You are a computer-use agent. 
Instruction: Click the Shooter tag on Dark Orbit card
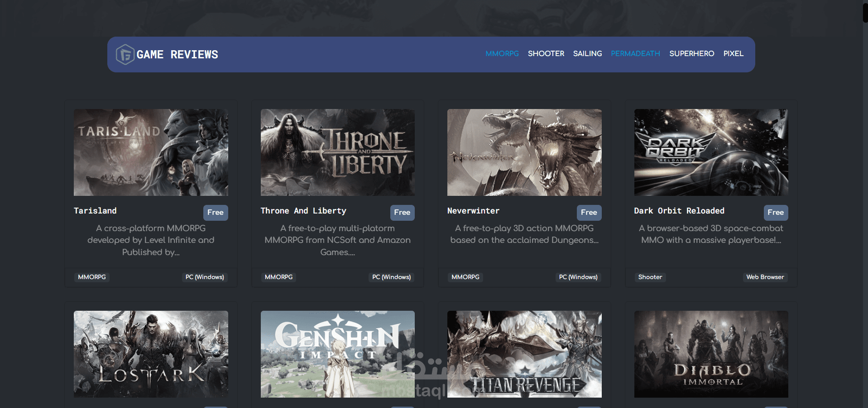[x=650, y=277]
